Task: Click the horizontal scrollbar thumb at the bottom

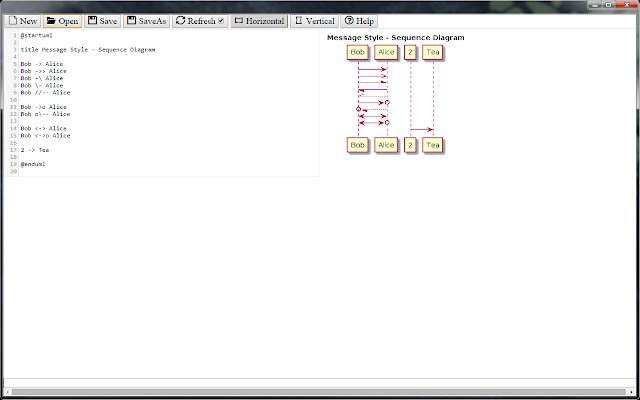Action: click(x=318, y=392)
